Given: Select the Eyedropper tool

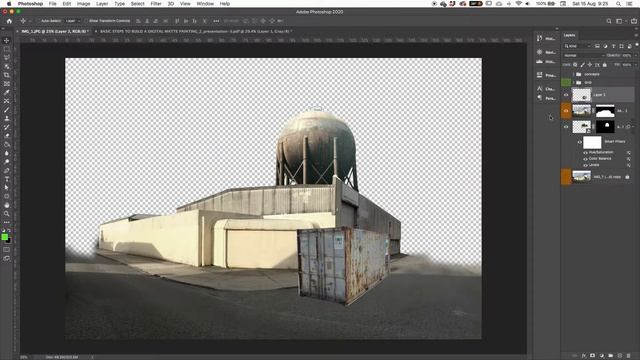Looking at the screenshot, I should click(x=7, y=92).
